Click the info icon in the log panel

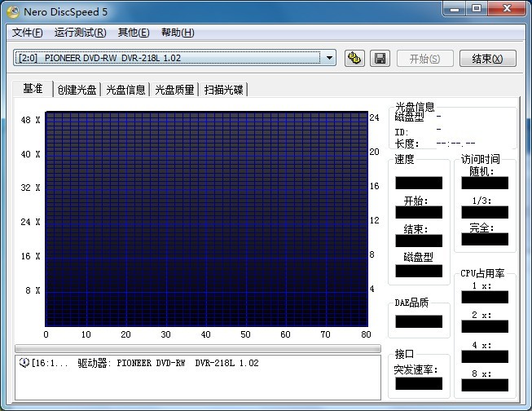[x=24, y=362]
